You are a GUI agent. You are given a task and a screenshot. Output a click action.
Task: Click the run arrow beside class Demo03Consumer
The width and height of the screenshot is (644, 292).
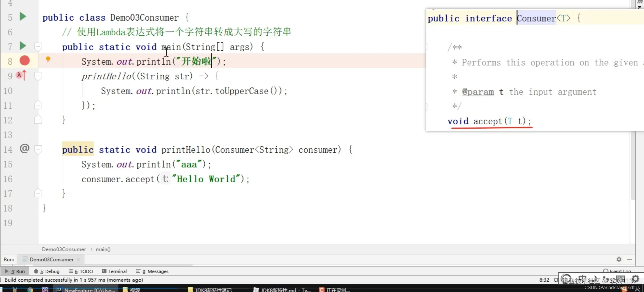click(x=23, y=17)
